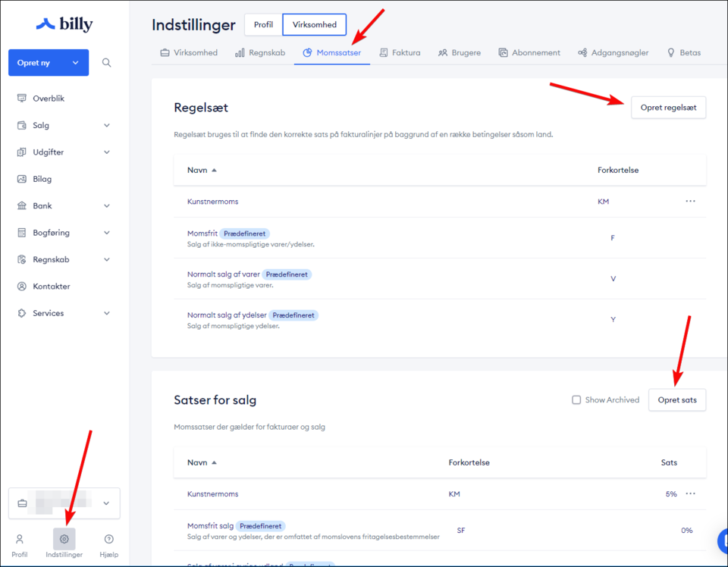
Task: Click the Profil person icon
Action: point(20,539)
